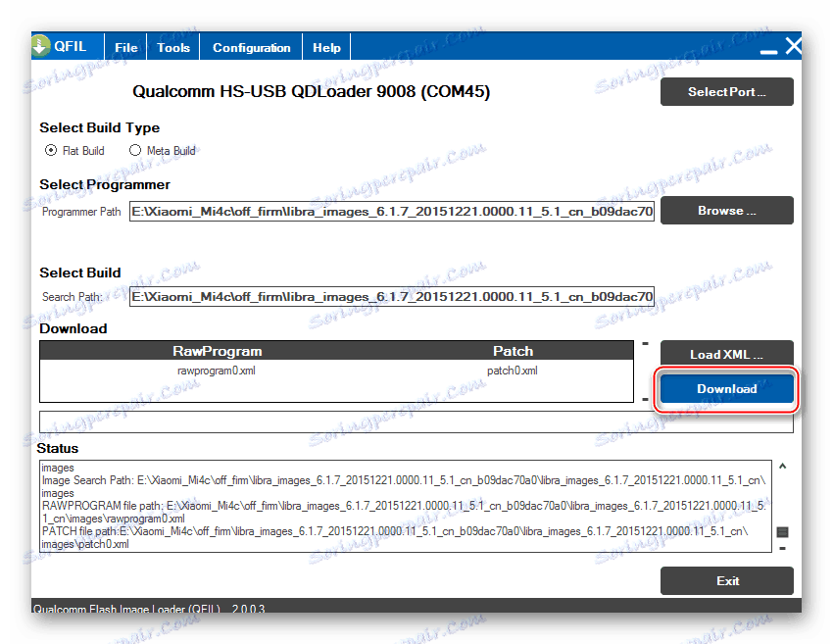Click the Exit button

click(x=727, y=580)
